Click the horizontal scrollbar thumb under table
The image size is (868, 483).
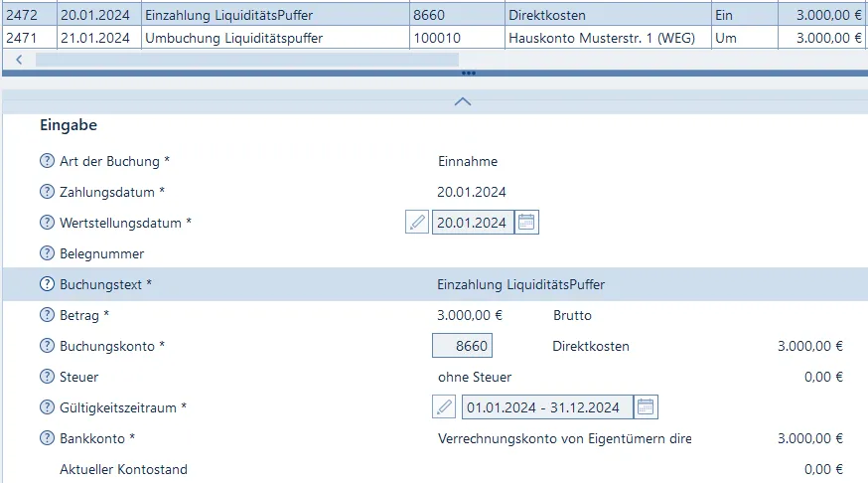(233, 60)
